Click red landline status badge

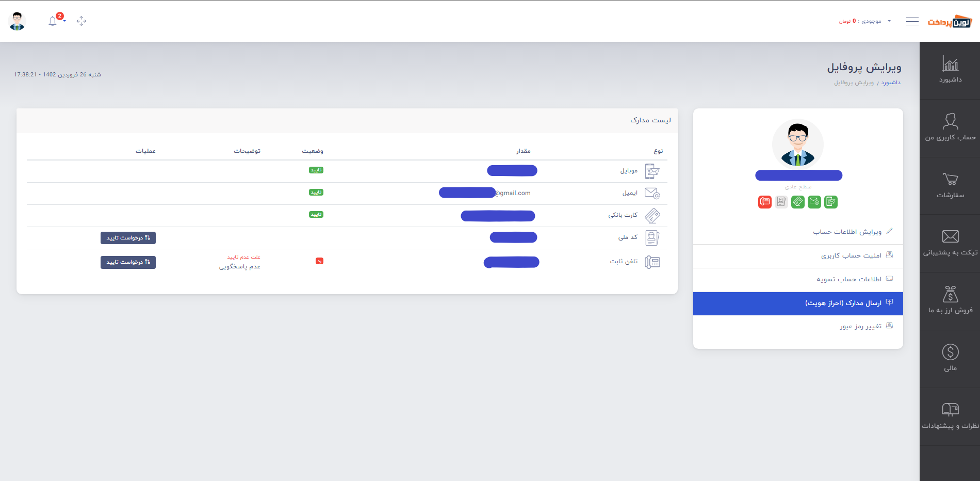pyautogui.click(x=765, y=202)
